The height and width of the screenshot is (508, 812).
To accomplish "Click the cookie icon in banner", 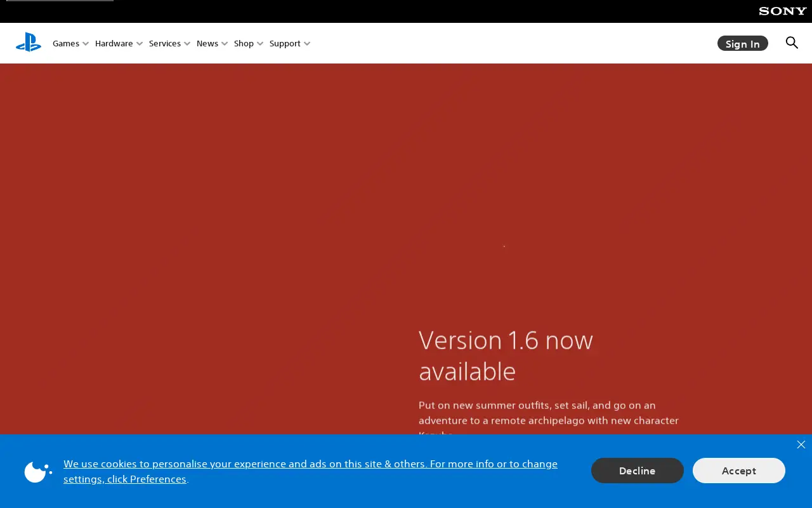I will coord(38,472).
